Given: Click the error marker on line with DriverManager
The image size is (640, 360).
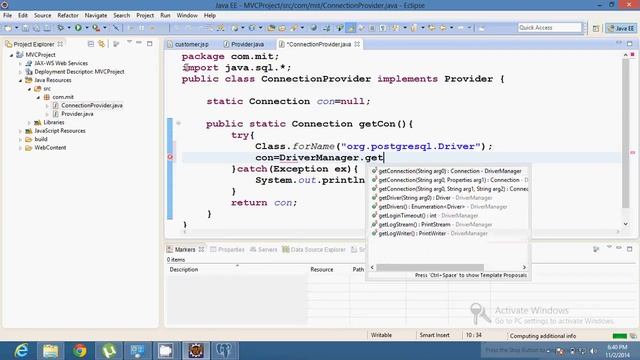Looking at the screenshot, I should 170,157.
